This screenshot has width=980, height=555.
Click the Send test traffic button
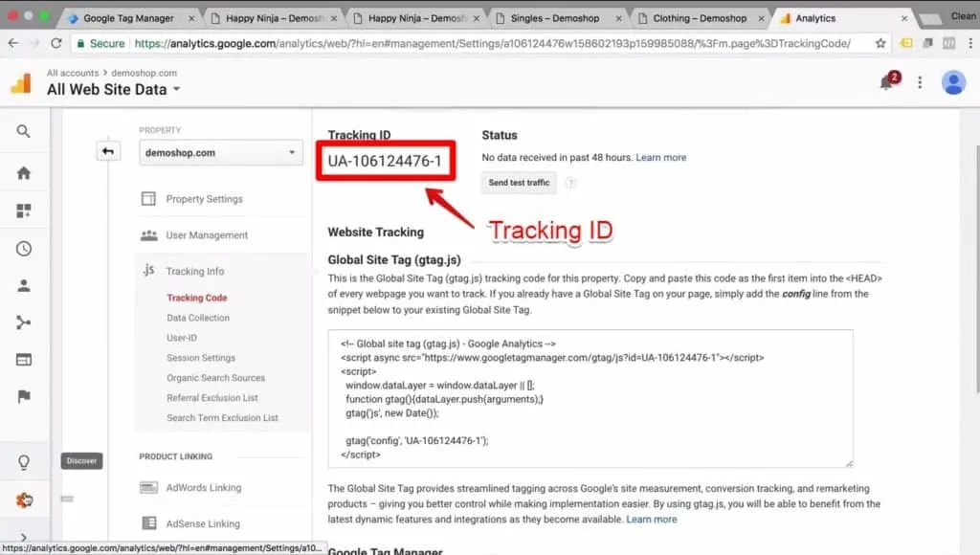518,183
